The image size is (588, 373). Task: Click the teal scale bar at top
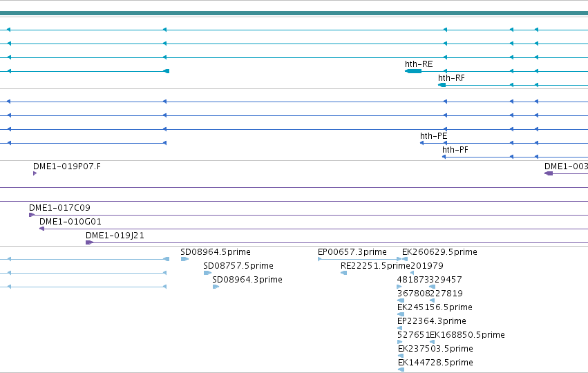point(294,14)
